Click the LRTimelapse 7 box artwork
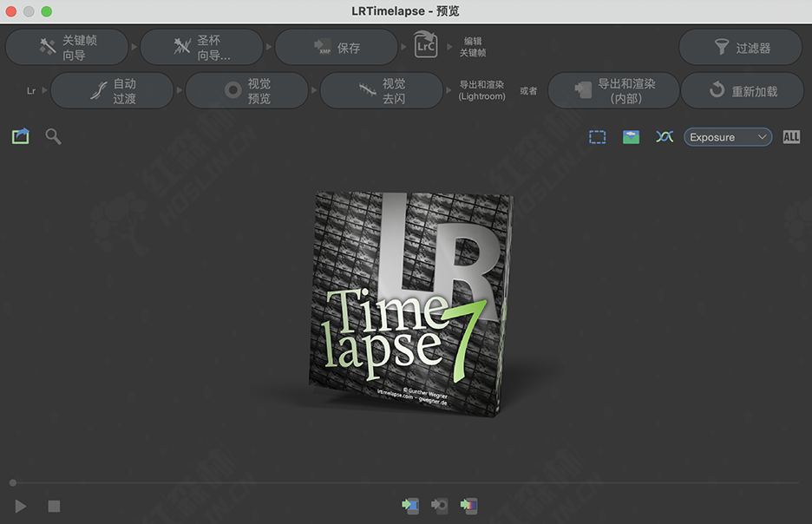This screenshot has width=812, height=524. point(409,303)
